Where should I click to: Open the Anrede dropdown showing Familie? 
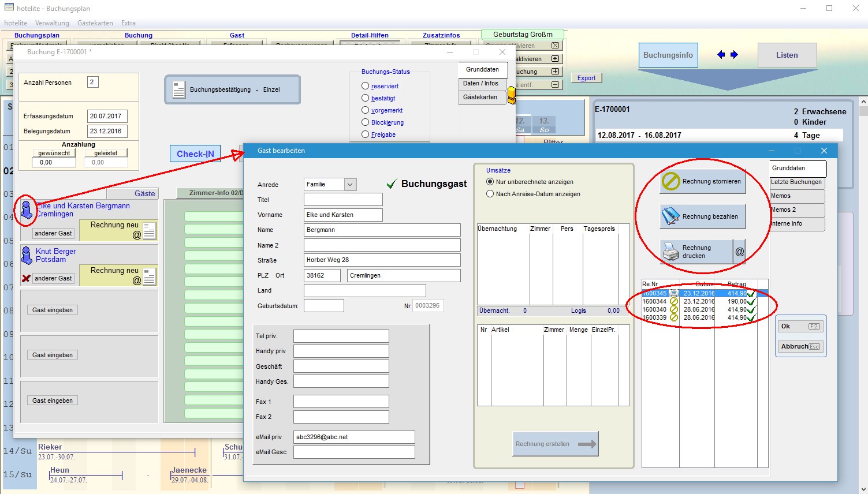coord(350,185)
